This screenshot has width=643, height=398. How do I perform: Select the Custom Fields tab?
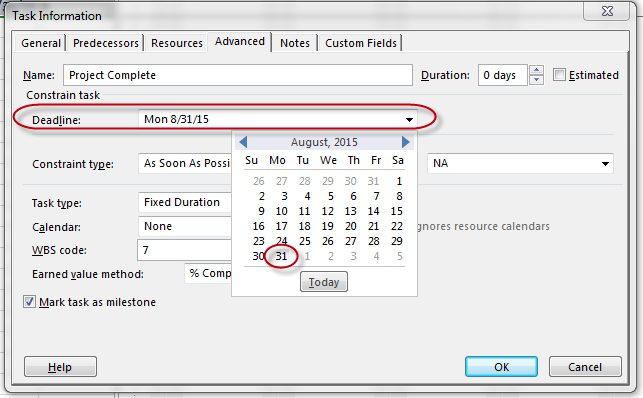[360, 43]
